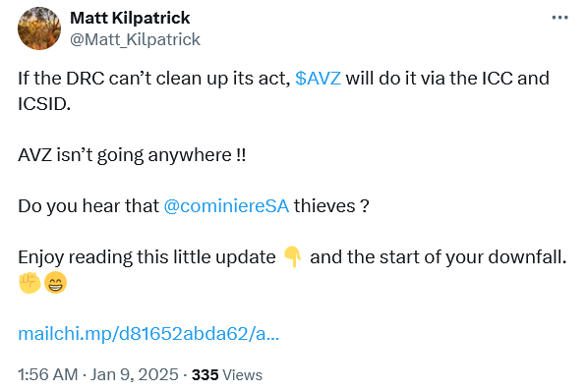Open the $AVZ cashtag link
This screenshot has height=391, width=588.
(318, 79)
